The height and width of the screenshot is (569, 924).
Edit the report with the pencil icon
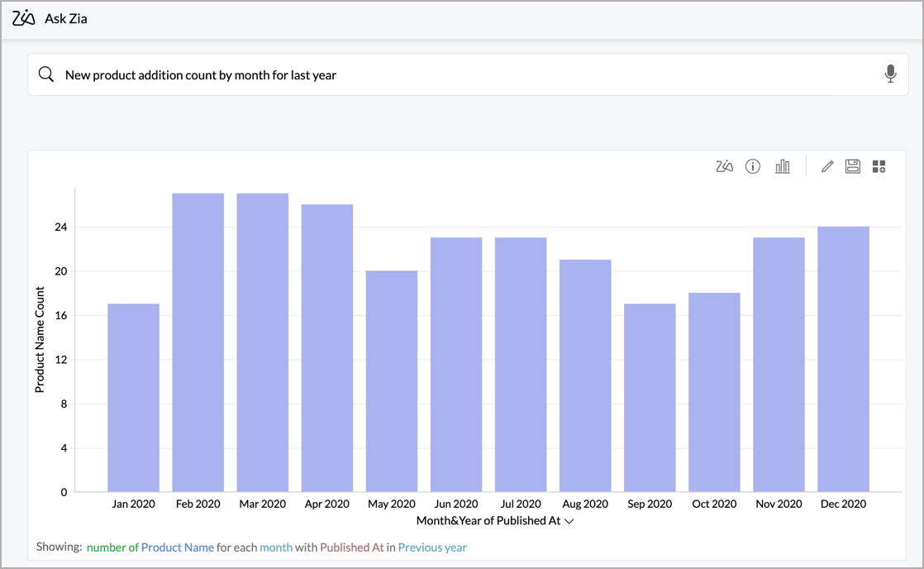(827, 166)
